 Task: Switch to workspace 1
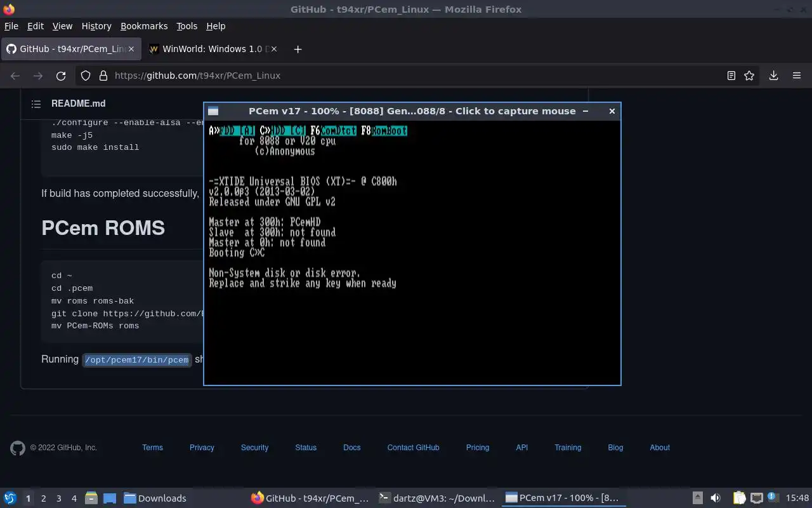point(28,498)
